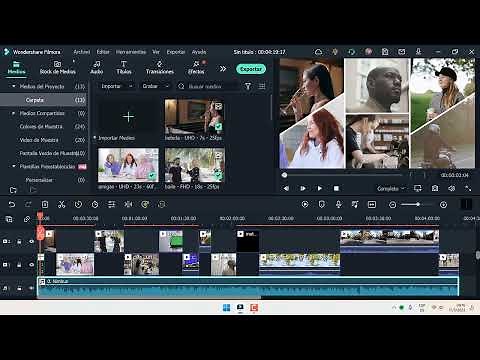This screenshot has width=480, height=360.
Task: Click the headset support icon in title bar
Action: [351, 52]
